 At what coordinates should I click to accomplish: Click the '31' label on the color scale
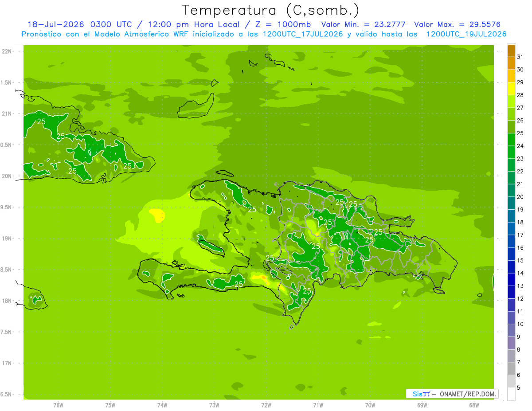click(520, 57)
